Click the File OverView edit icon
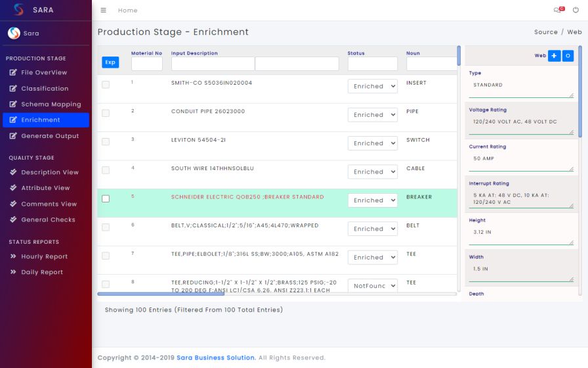Image resolution: width=588 pixels, height=368 pixels. pyautogui.click(x=13, y=72)
